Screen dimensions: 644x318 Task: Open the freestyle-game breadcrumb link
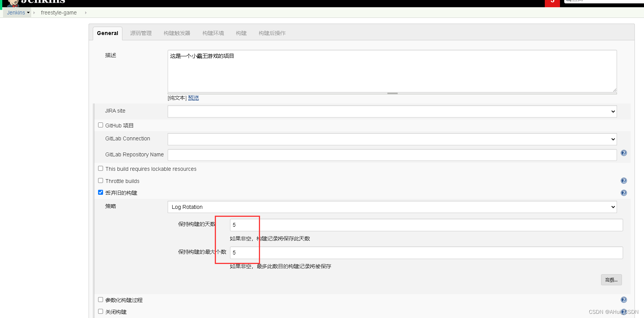tap(59, 13)
